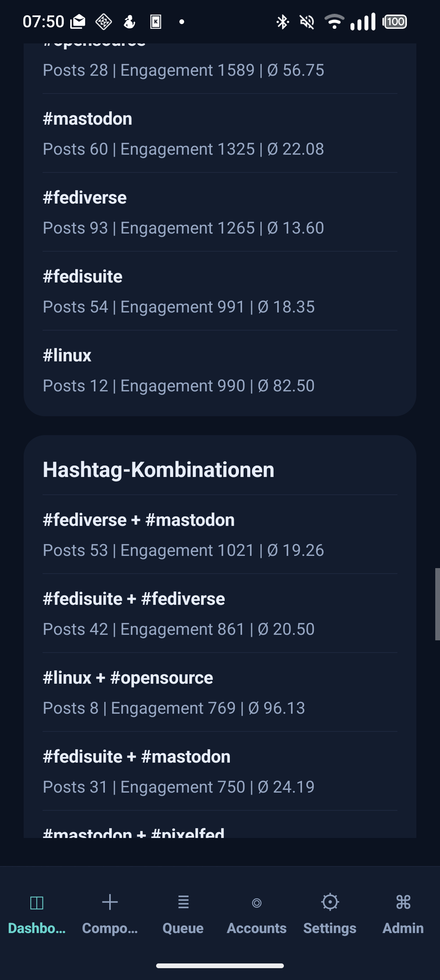Image resolution: width=440 pixels, height=980 pixels.
Task: Switch to the Queue tab label
Action: click(183, 928)
